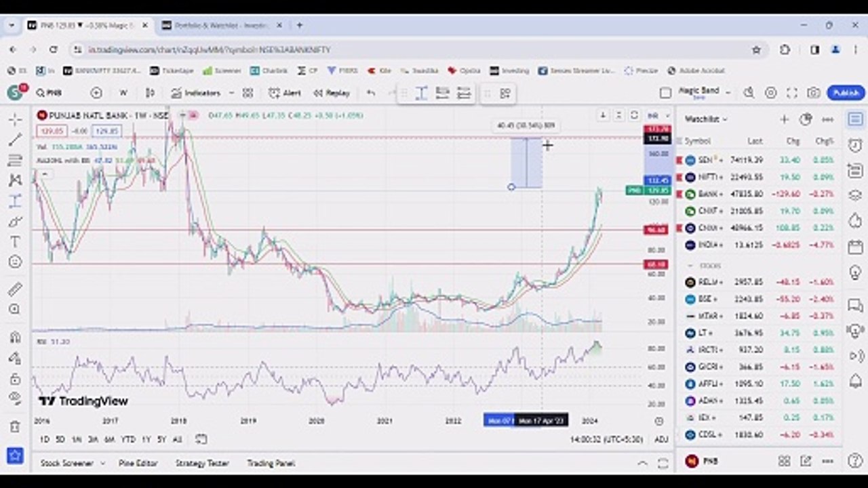The height and width of the screenshot is (488, 868).
Task: Click the Publish button
Action: point(846,93)
